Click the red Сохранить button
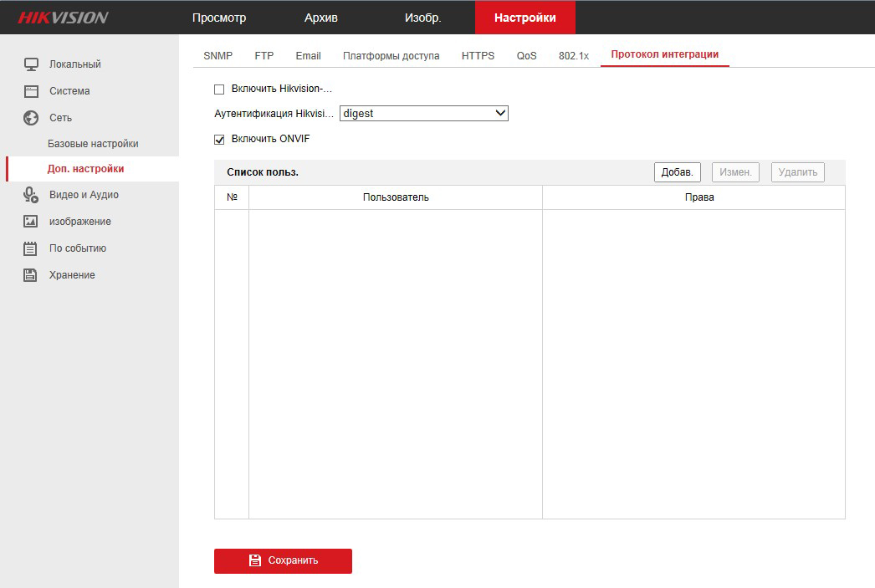This screenshot has height=588, width=875. coord(283,560)
